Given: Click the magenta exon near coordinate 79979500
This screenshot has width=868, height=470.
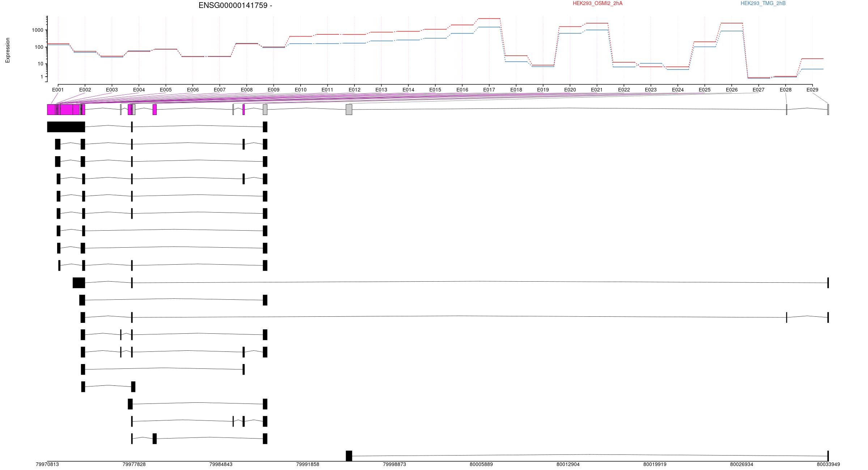Looking at the screenshot, I should point(155,110).
